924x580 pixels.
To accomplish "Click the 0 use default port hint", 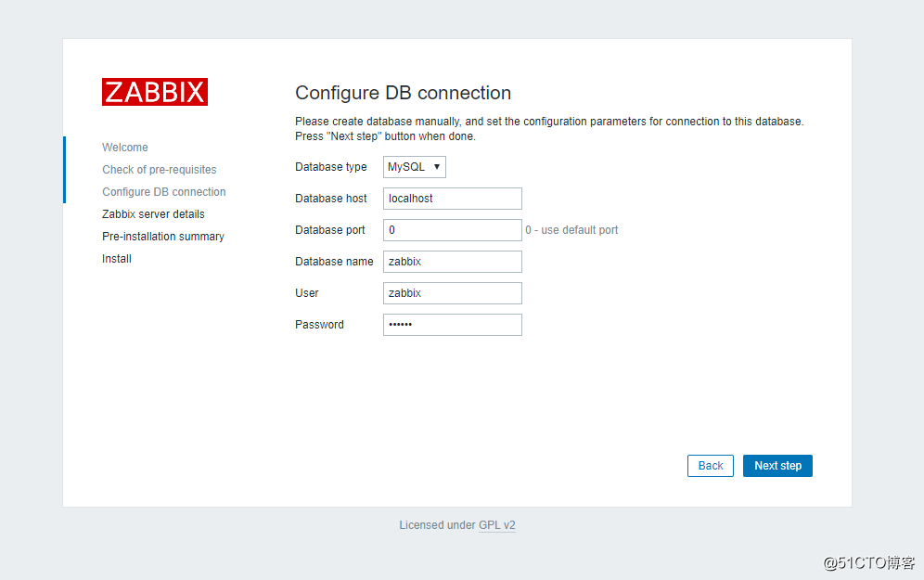I will (x=571, y=229).
